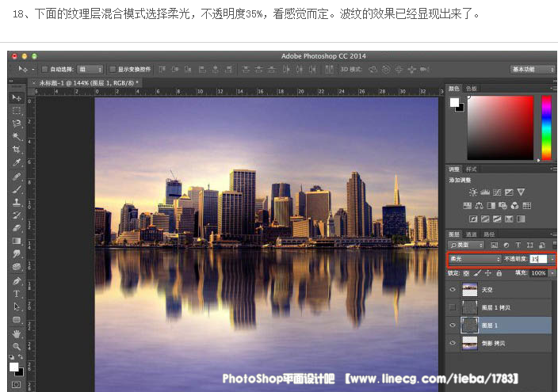Select the Brush tool
Image resolution: width=558 pixels, height=392 pixels.
[17, 189]
